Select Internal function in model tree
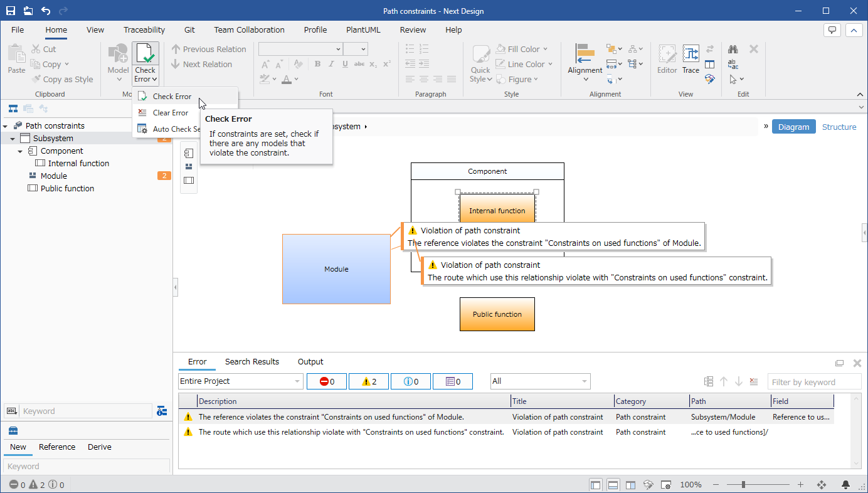The width and height of the screenshot is (868, 493). coord(78,163)
